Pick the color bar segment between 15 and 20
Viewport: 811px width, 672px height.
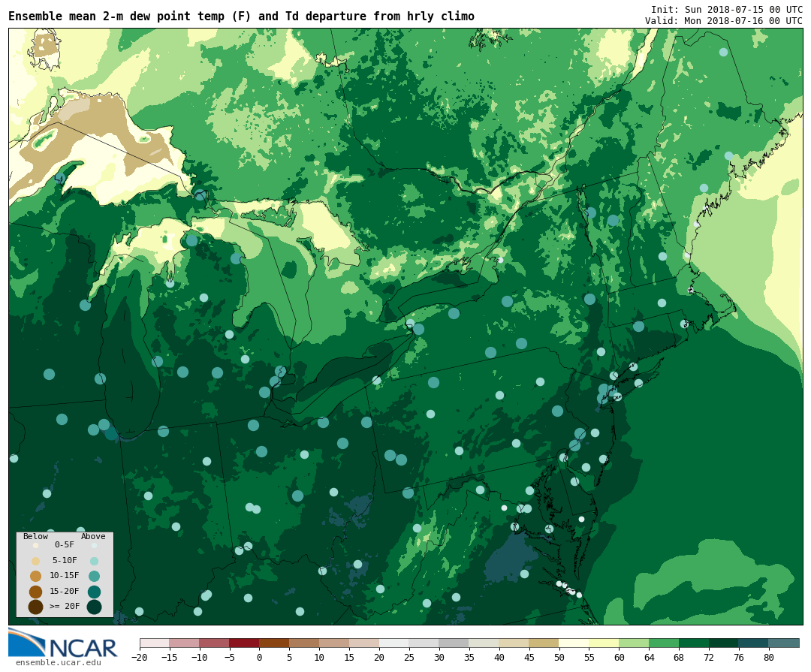click(364, 643)
